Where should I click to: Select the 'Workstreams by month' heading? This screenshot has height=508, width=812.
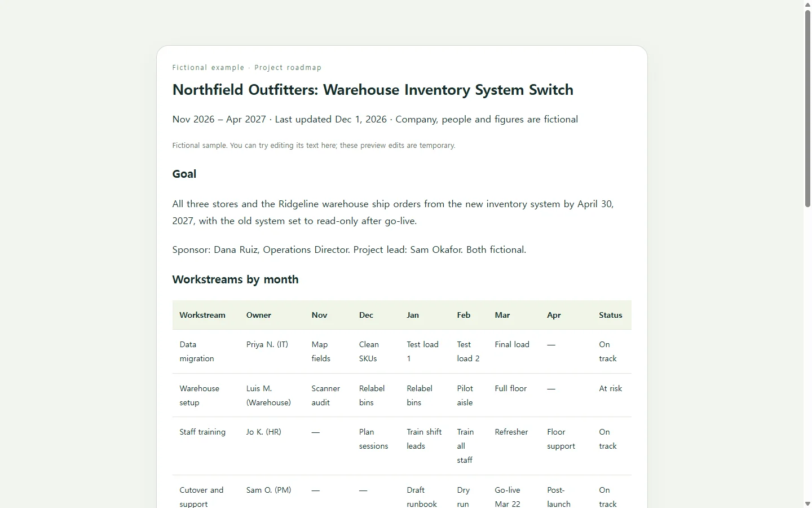(x=236, y=279)
